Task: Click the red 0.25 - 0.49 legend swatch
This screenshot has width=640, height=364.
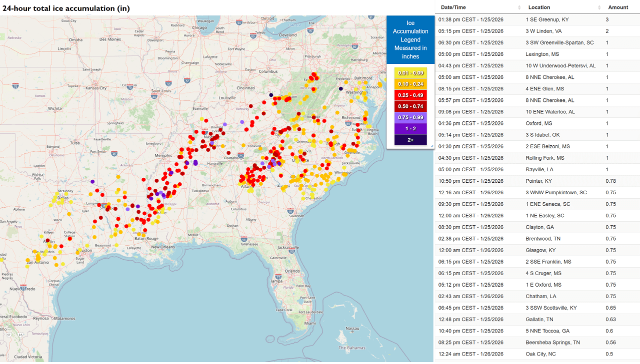Action: click(410, 95)
